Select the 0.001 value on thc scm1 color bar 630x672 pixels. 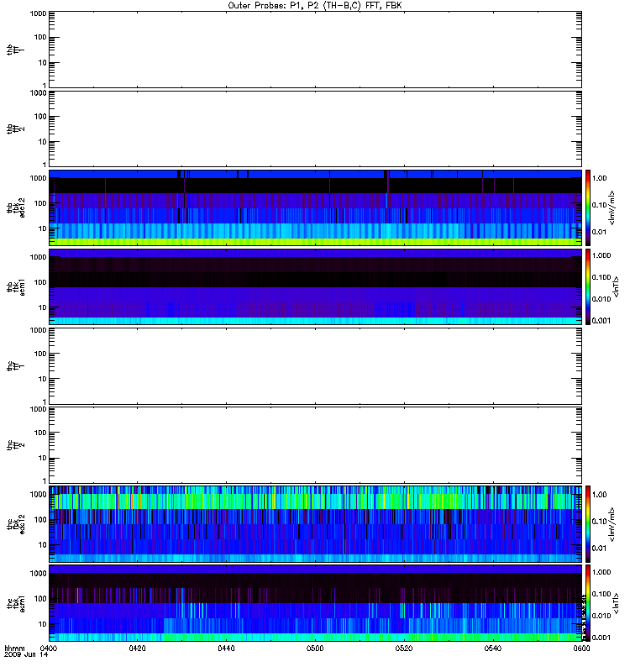coord(601,638)
